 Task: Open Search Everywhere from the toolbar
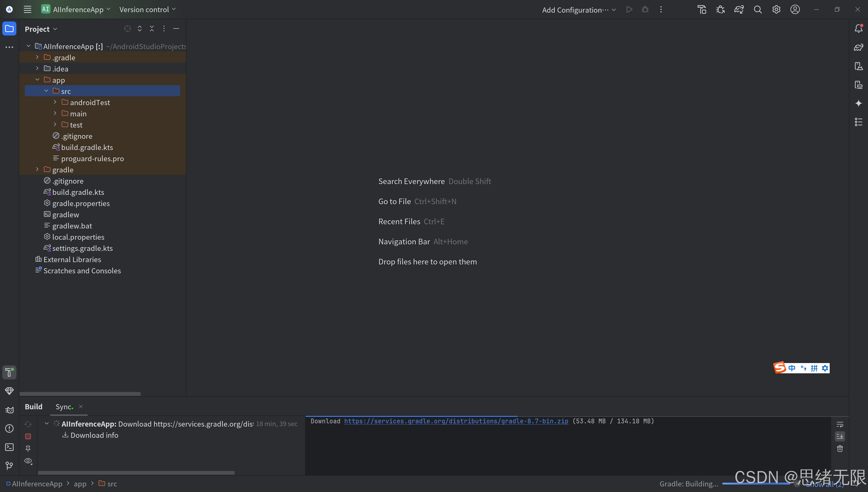point(758,9)
